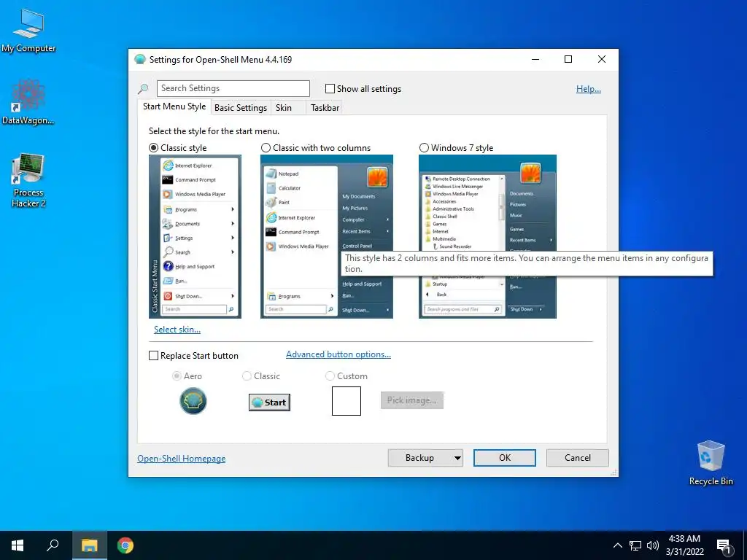Choose the Classic start button radio option
747x560 pixels.
click(x=247, y=376)
